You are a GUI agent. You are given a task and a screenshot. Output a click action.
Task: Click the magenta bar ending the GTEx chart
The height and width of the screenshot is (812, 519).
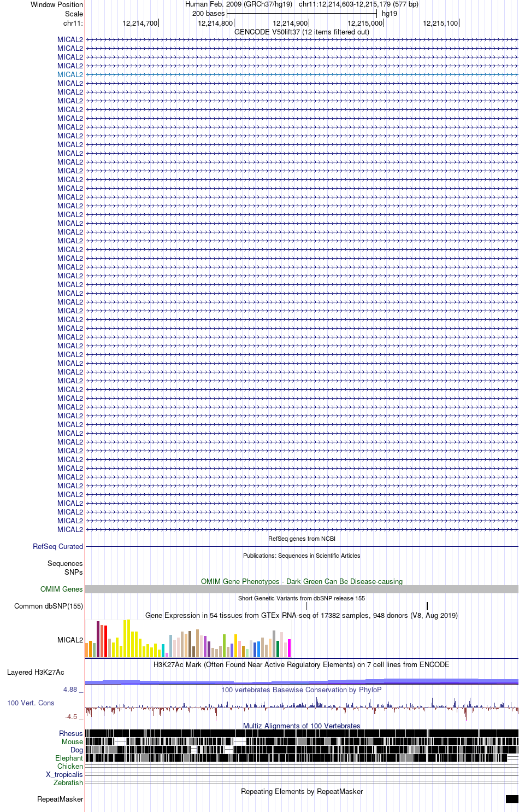pos(290,648)
